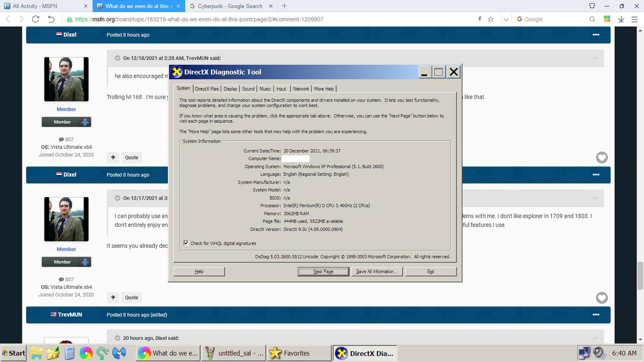Click the browser back arrow

click(x=8, y=19)
